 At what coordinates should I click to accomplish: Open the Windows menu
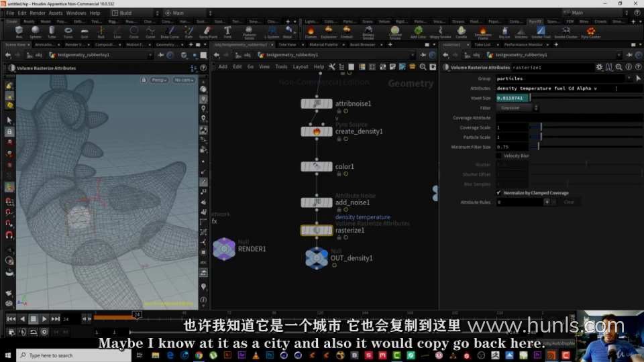(76, 13)
